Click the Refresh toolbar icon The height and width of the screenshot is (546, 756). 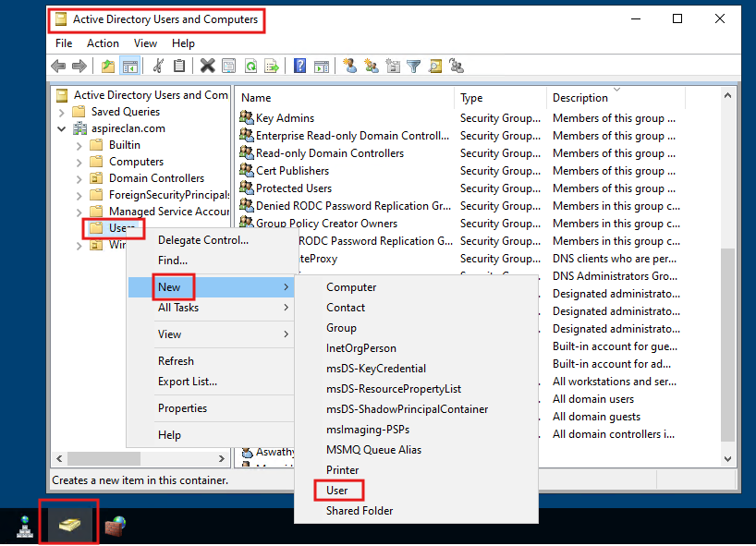250,66
